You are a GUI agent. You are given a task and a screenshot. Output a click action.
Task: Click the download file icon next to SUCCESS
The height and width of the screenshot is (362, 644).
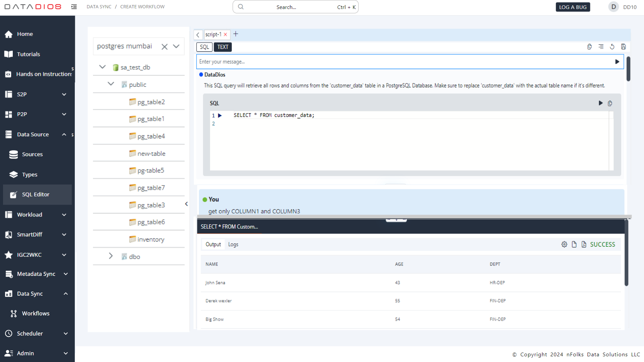pyautogui.click(x=584, y=244)
